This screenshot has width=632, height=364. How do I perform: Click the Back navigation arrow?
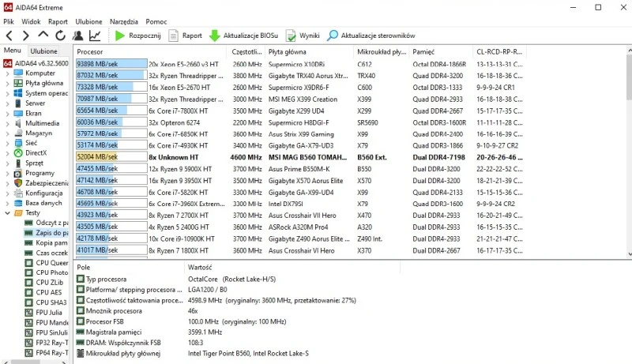(x=9, y=36)
